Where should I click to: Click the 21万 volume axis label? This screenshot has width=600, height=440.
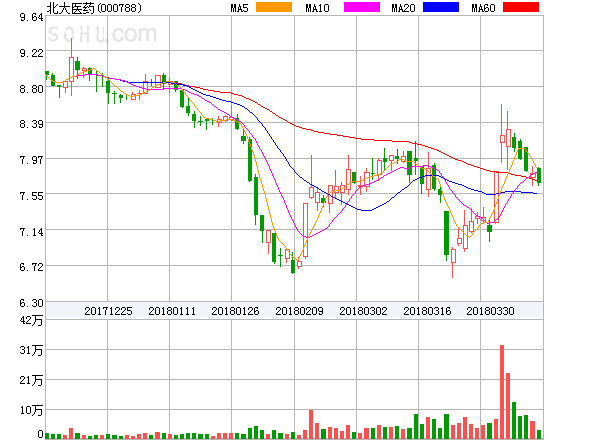pos(31,380)
